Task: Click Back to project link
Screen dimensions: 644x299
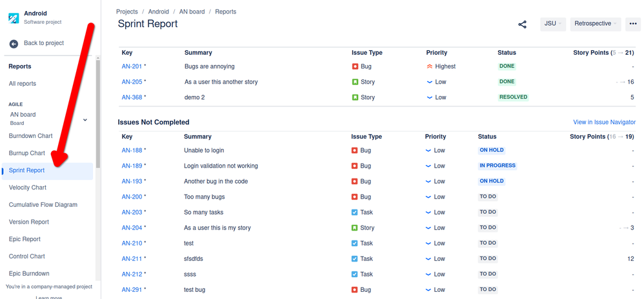Action: 44,43
